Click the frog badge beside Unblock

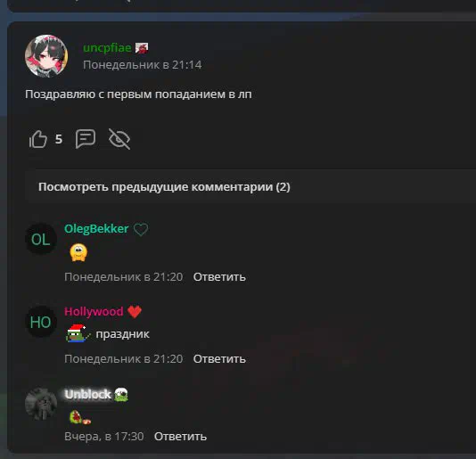pyautogui.click(x=121, y=395)
